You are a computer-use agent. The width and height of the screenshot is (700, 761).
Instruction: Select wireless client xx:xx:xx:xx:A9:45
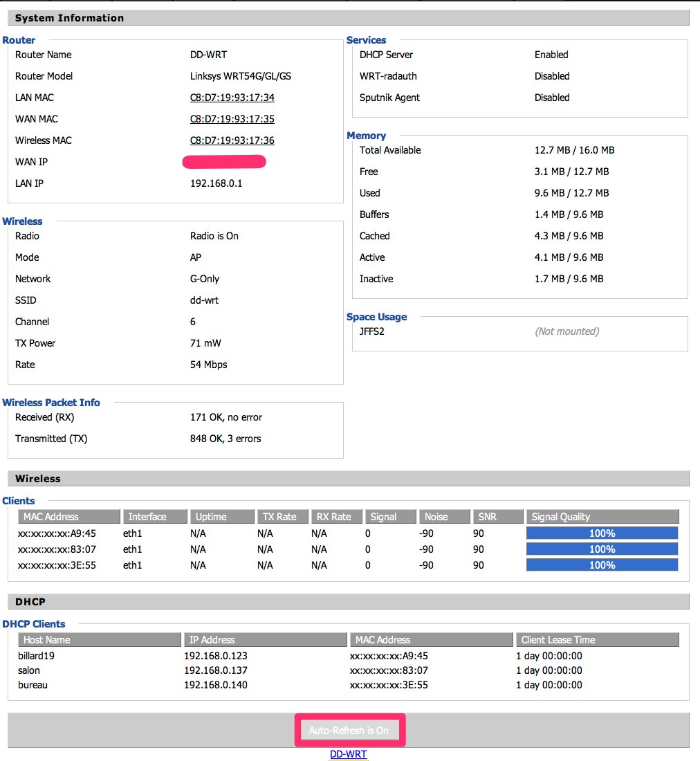click(x=57, y=533)
